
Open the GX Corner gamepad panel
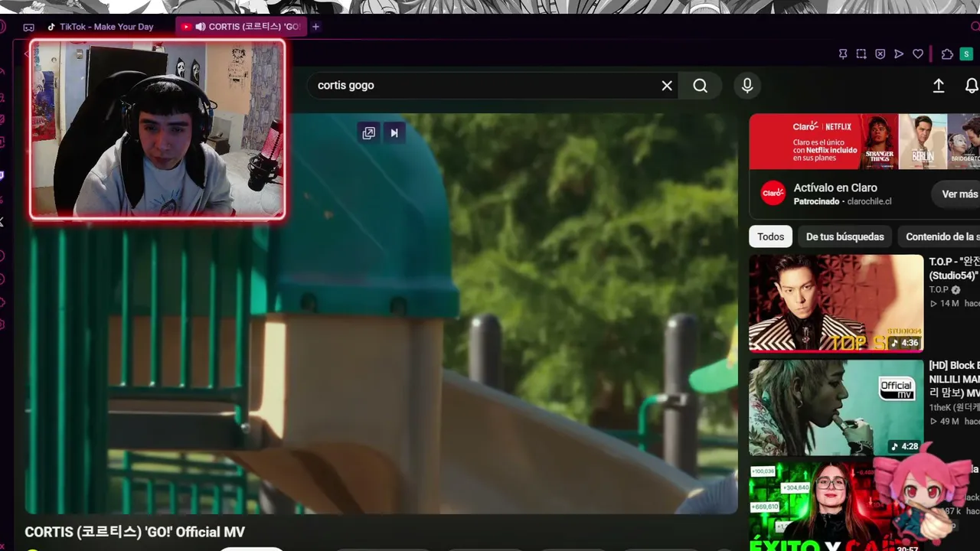point(28,27)
